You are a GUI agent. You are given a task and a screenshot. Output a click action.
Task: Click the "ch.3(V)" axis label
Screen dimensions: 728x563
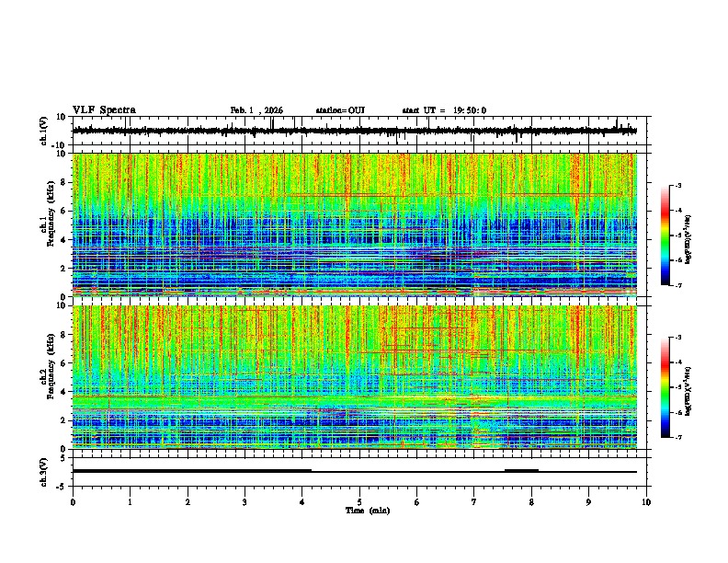pos(44,472)
